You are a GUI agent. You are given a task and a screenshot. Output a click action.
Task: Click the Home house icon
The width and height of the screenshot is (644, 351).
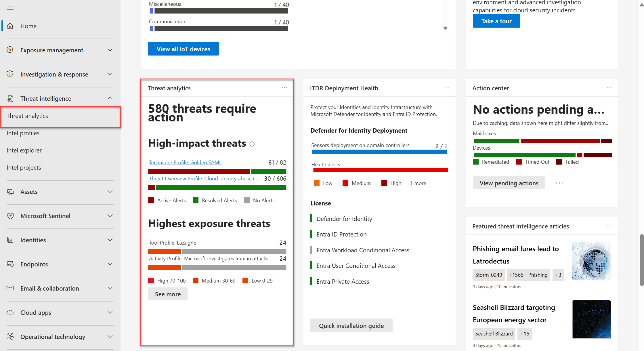[x=10, y=26]
